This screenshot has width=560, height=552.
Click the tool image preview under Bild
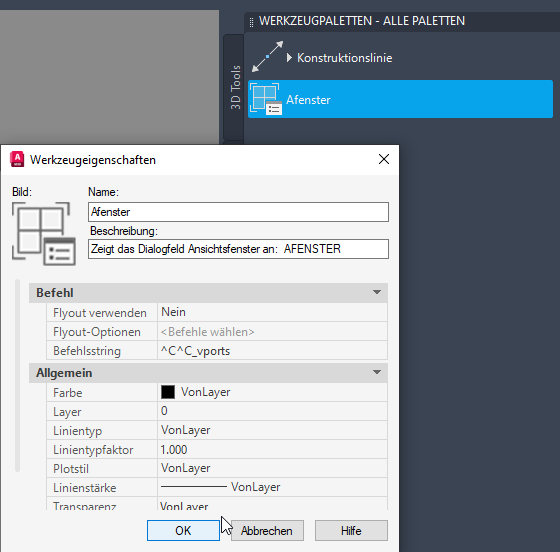tap(44, 234)
